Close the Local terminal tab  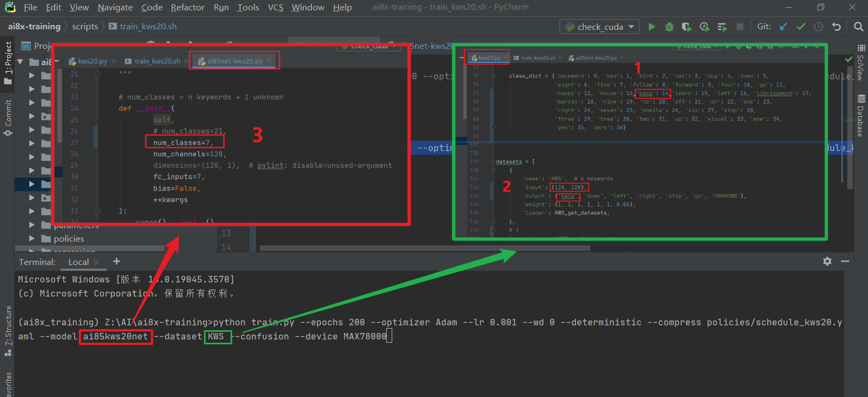97,262
